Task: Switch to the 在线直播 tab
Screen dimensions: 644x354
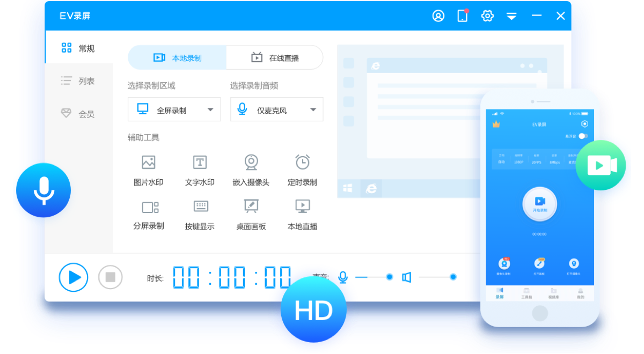Action: tap(274, 57)
